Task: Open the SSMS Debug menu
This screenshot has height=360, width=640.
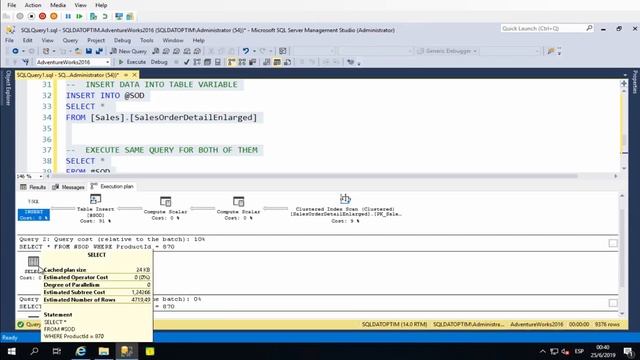Action: pyautogui.click(x=122, y=40)
